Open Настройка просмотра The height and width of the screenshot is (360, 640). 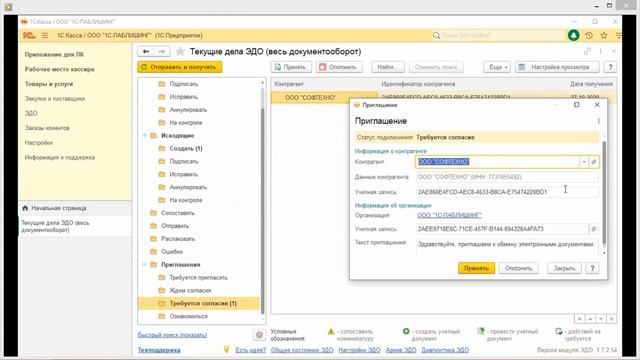pos(557,67)
